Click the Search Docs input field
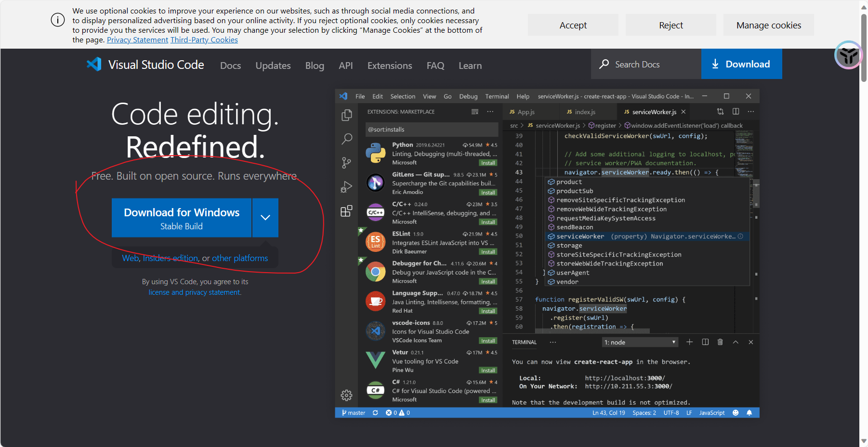Screen dimensions: 868x447 pos(646,64)
